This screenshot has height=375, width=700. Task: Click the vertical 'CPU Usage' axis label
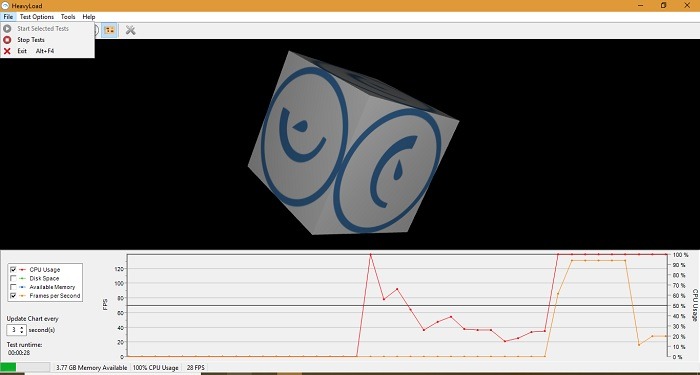[x=695, y=305]
